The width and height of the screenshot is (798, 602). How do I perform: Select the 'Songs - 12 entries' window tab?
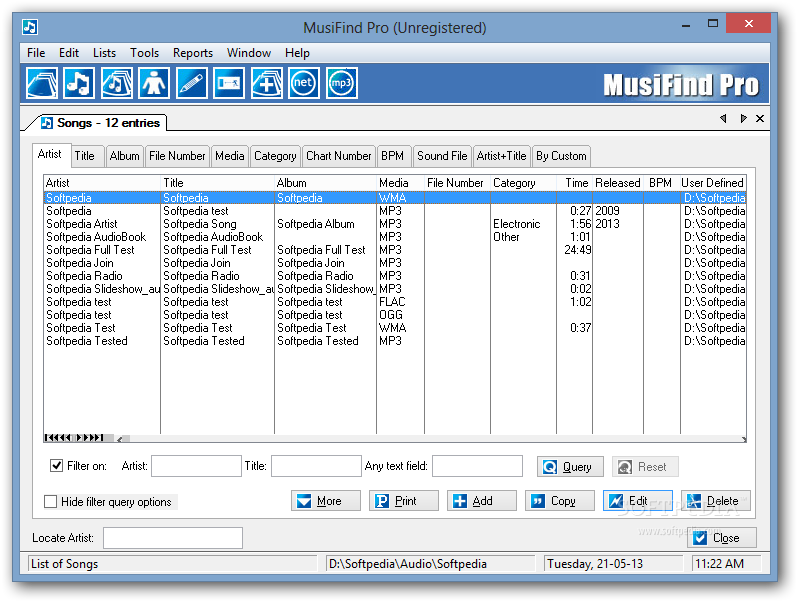tap(101, 123)
